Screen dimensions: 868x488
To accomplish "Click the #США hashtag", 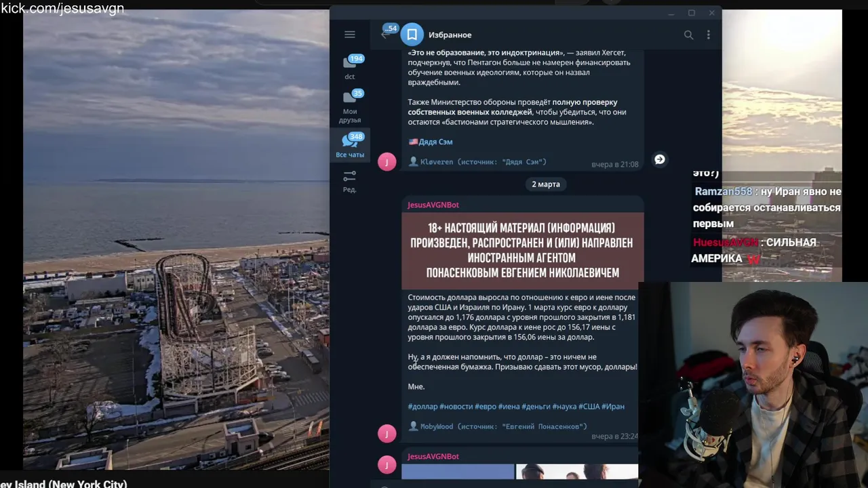I will click(x=589, y=406).
